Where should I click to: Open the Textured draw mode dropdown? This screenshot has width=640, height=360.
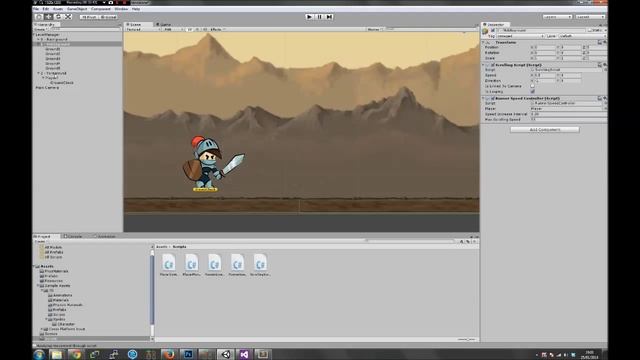coord(142,29)
